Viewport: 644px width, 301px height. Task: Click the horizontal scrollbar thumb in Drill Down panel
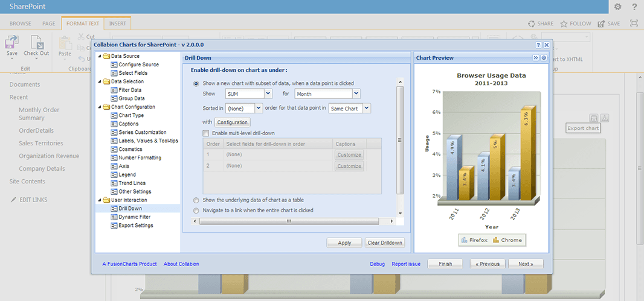pos(289,221)
